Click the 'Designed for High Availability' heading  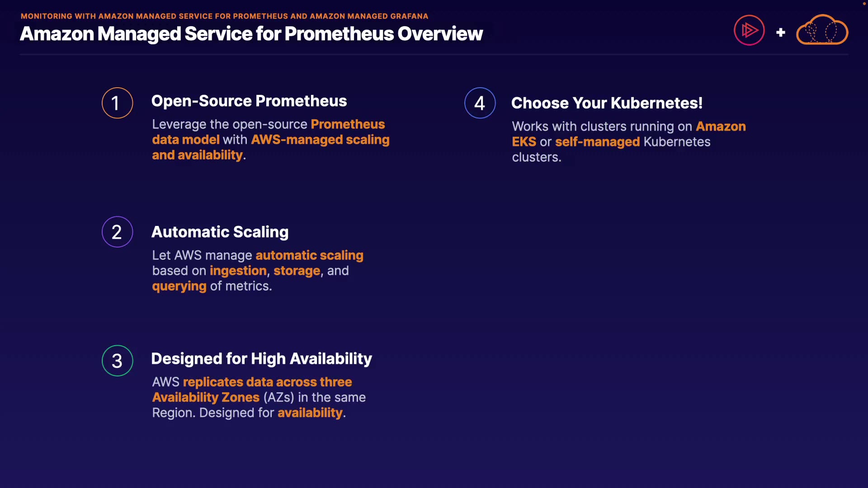(261, 359)
